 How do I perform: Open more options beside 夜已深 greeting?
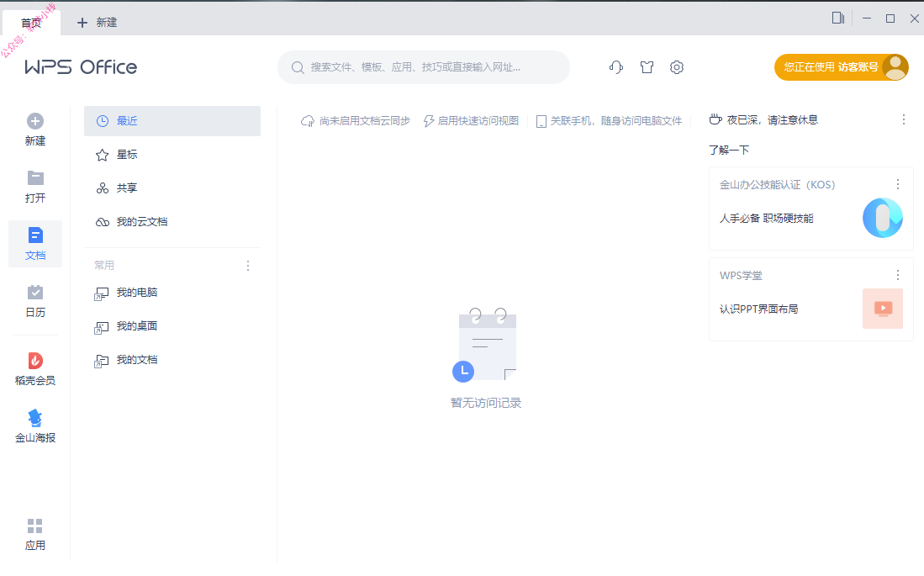click(x=903, y=120)
